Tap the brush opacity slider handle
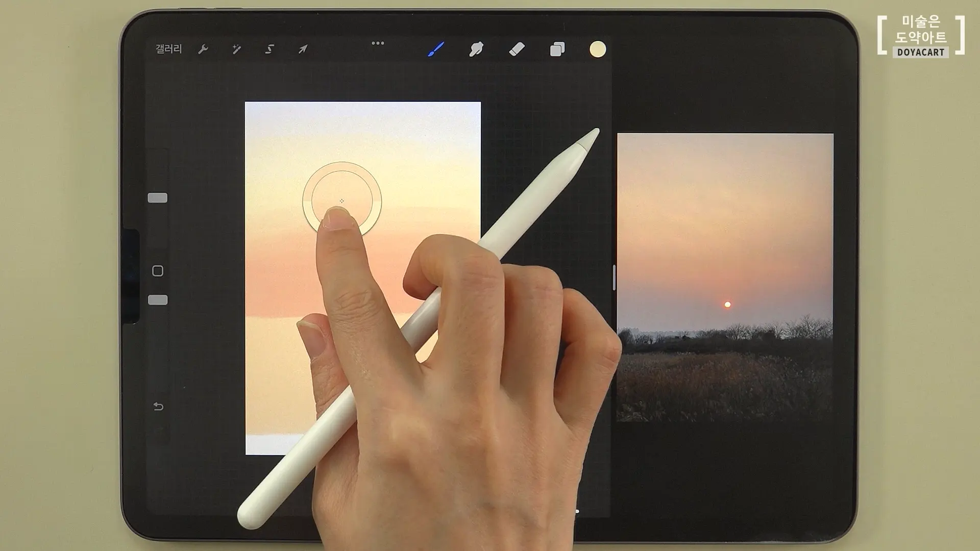This screenshot has height=551, width=980. pos(157,300)
